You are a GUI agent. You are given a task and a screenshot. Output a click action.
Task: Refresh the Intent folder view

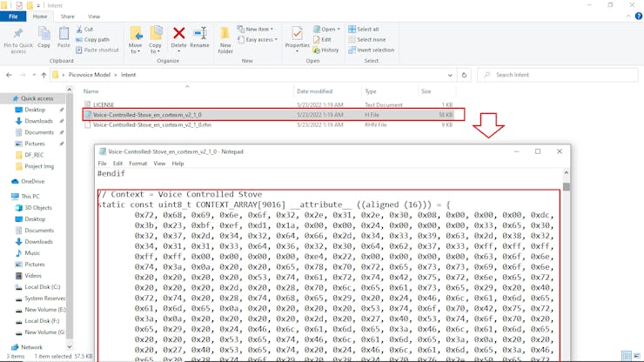click(463, 75)
